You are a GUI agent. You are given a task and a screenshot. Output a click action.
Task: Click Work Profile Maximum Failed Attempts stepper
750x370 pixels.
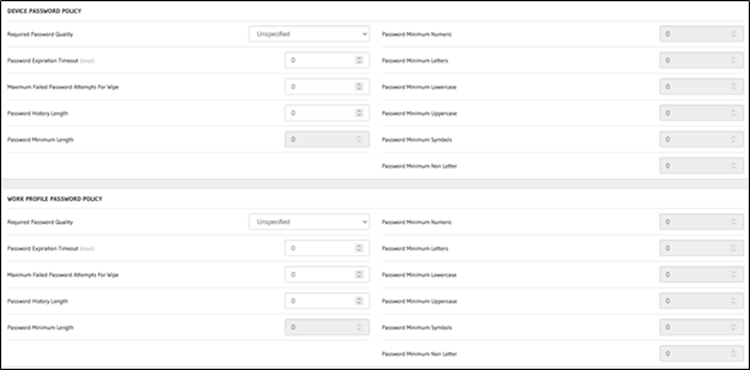(359, 274)
